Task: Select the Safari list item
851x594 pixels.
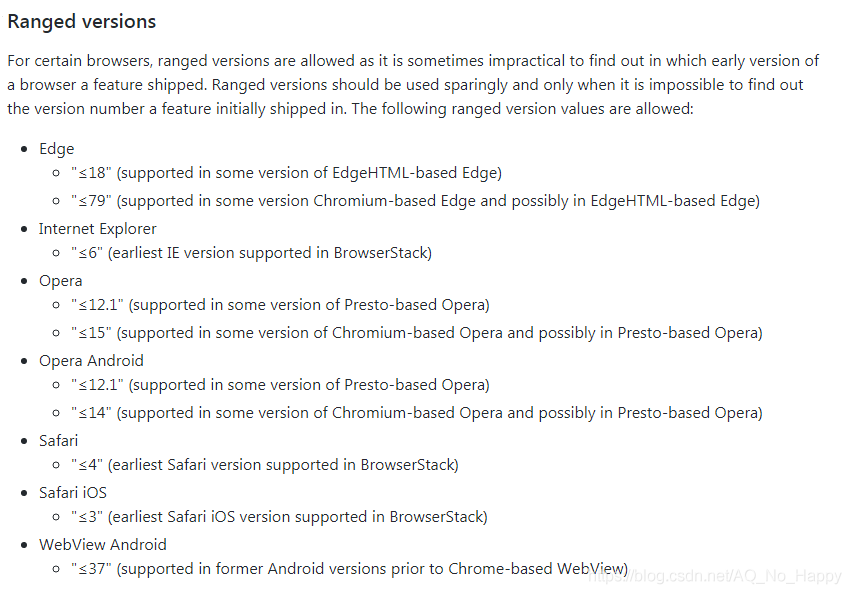Action: pos(59,440)
